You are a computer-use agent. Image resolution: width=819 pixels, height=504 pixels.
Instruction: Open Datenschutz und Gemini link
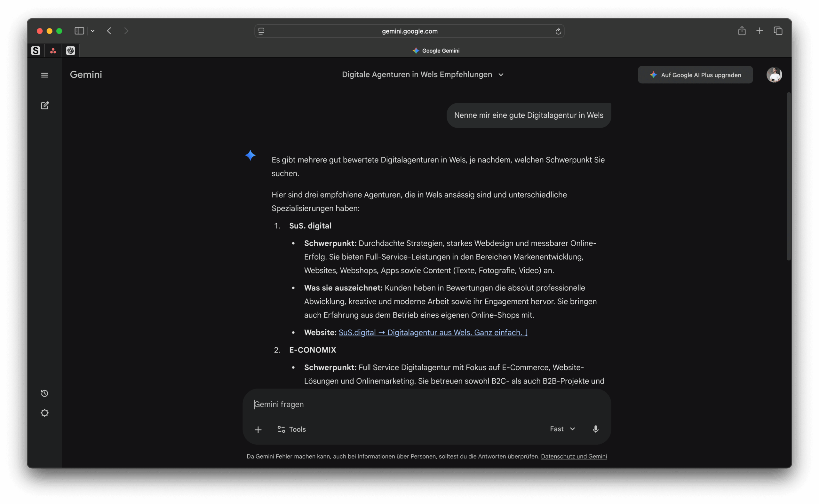574,456
